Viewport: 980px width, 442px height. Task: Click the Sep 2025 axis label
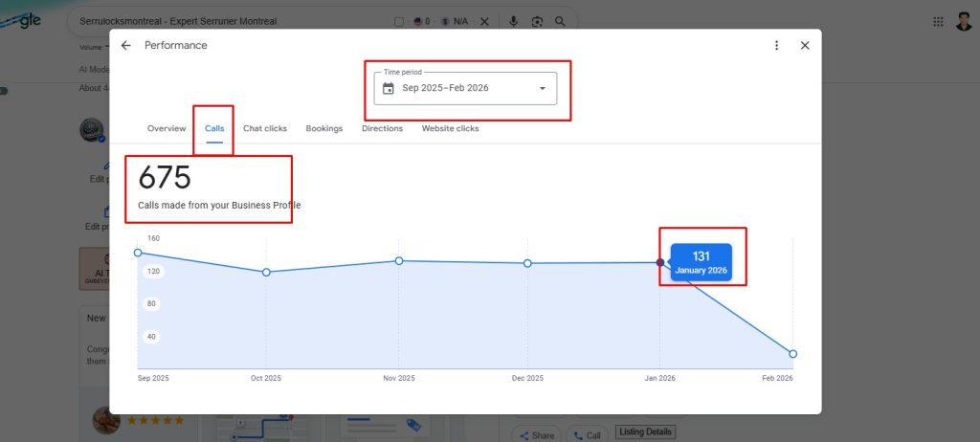pos(153,378)
